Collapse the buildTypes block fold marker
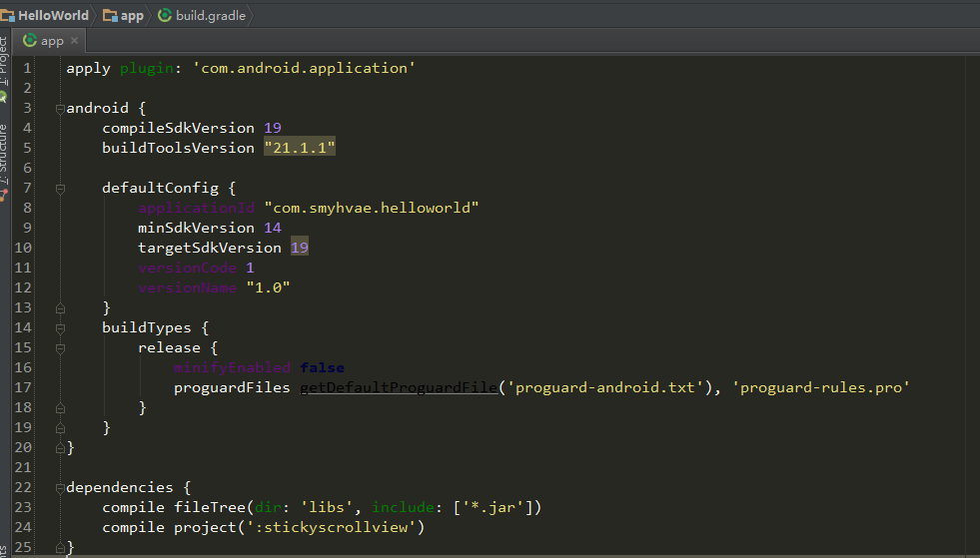This screenshot has width=980, height=558. [x=60, y=328]
